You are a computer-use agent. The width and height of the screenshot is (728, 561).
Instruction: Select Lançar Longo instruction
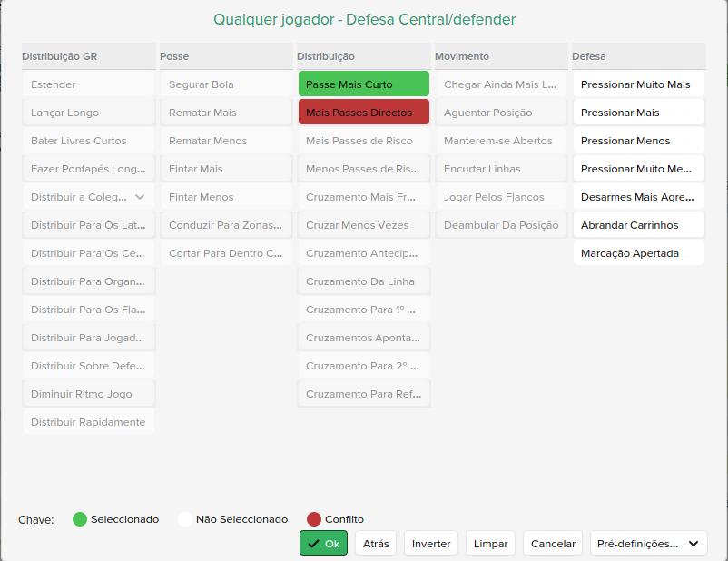(88, 113)
